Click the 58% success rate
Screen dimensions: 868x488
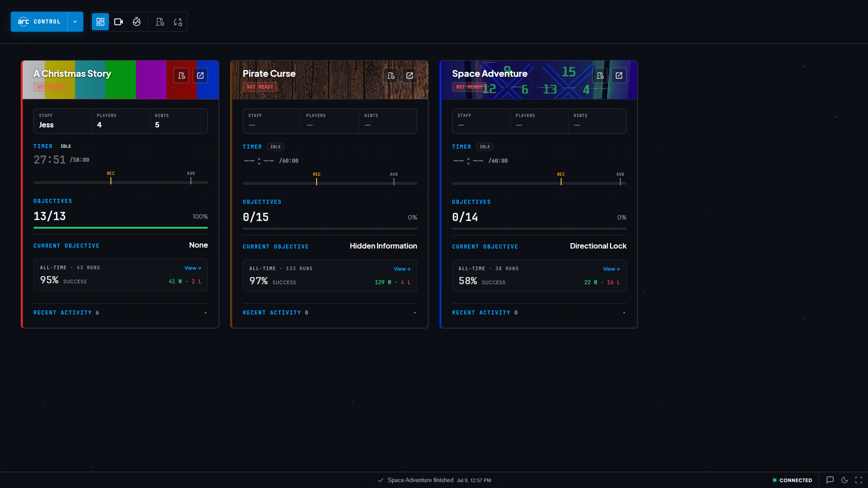pyautogui.click(x=468, y=281)
